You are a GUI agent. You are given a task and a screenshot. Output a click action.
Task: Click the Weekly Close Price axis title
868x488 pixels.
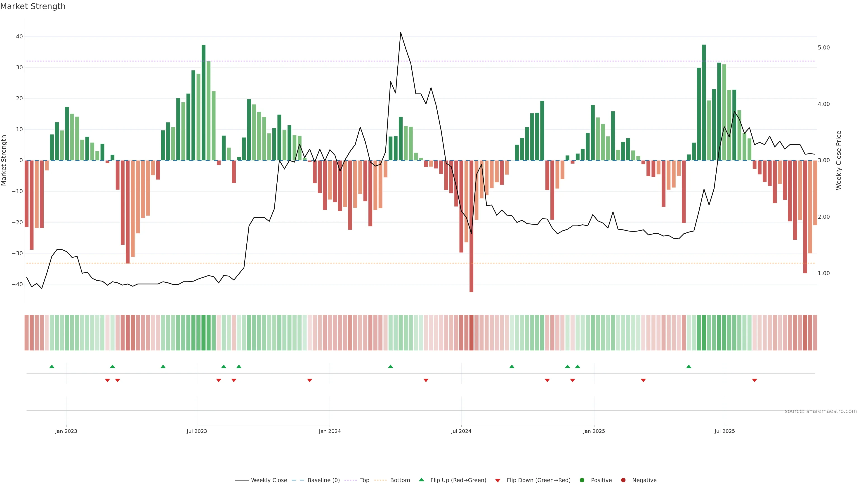click(839, 160)
